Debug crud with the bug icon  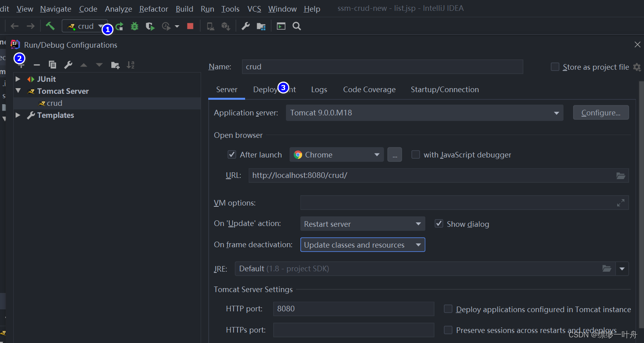click(x=135, y=26)
